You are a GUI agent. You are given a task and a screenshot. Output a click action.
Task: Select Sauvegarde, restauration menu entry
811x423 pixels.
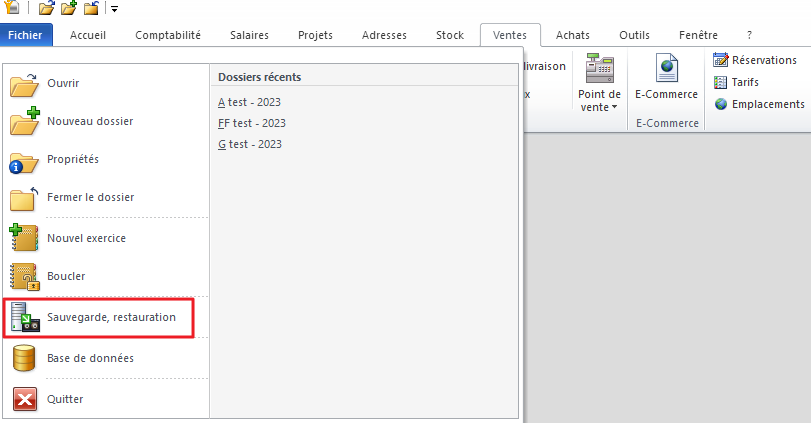pyautogui.click(x=111, y=317)
